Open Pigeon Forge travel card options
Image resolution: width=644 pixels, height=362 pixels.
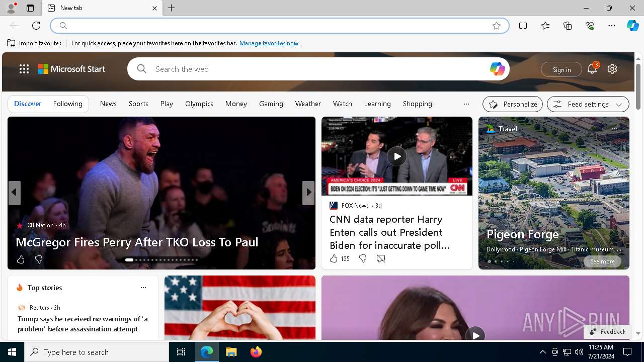click(x=614, y=129)
